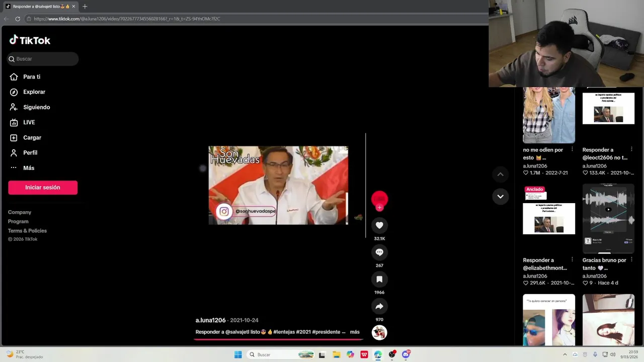The image size is (644, 362).
Task: Open 'no me odien por esto' video thumbnail
Action: coord(549,115)
